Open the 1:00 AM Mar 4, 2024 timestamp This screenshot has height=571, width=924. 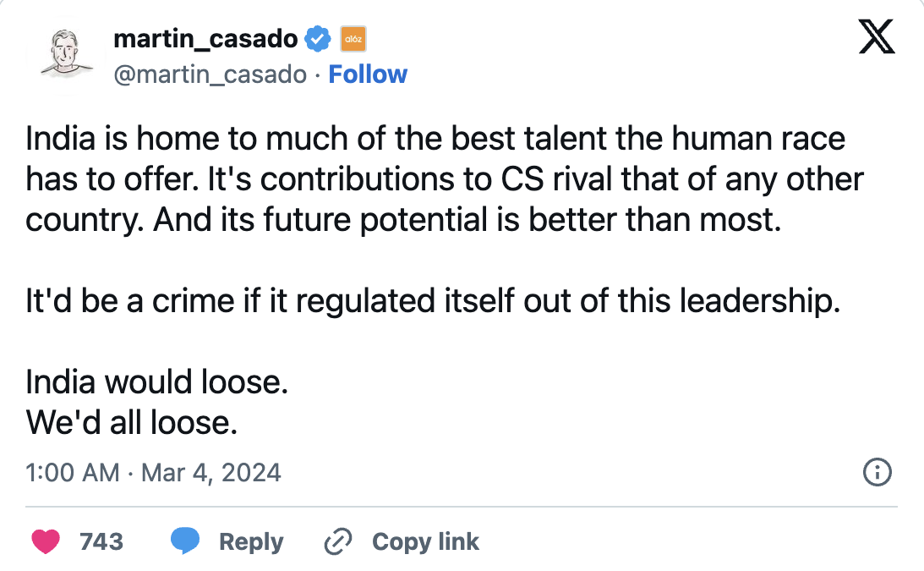(154, 472)
